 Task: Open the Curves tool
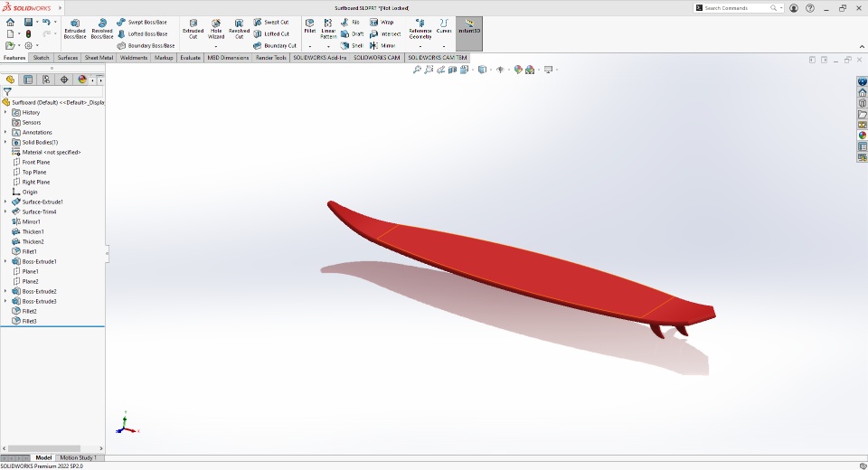coord(444,26)
